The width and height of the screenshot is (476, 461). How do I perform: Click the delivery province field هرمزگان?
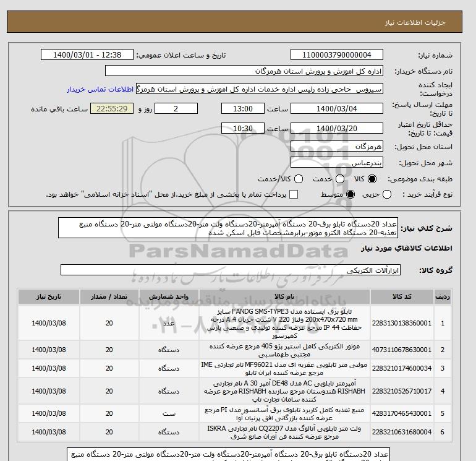[337, 147]
